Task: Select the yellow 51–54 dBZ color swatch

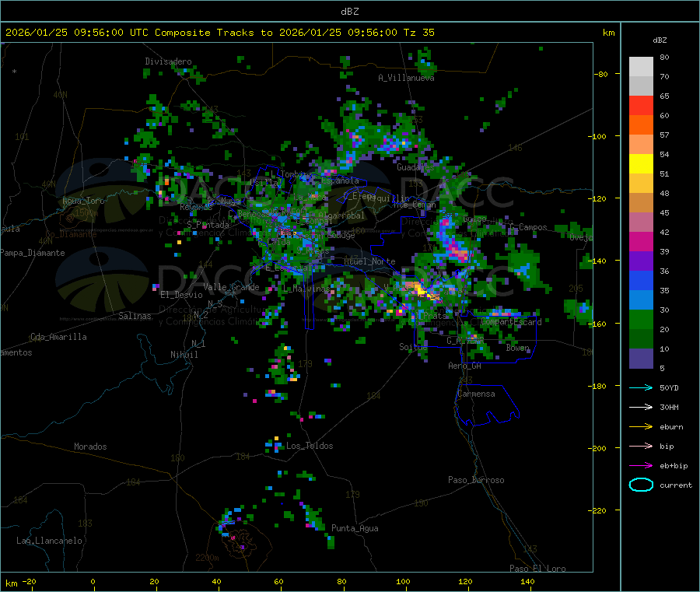Action: point(641,164)
